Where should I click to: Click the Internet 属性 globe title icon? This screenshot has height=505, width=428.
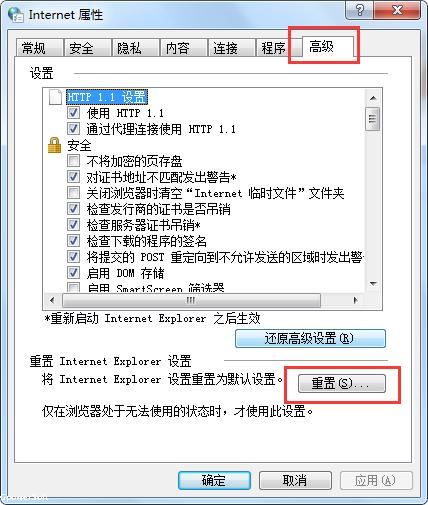click(15, 15)
